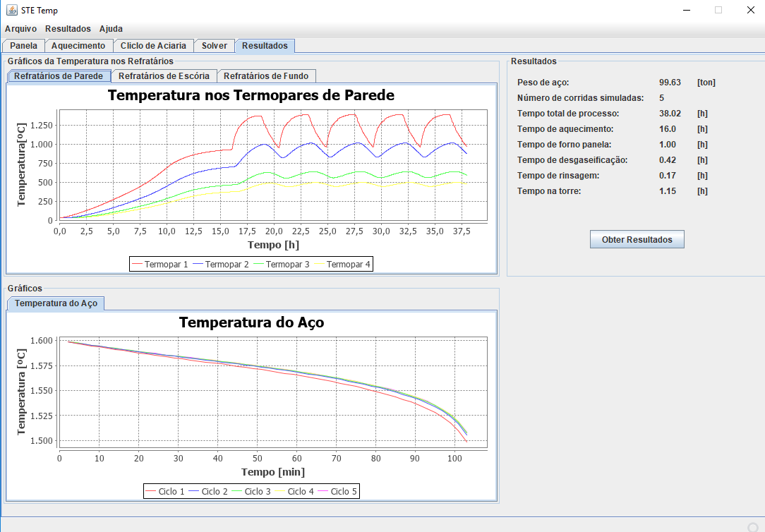
Task: Switch to the Panela tab
Action: [x=24, y=46]
